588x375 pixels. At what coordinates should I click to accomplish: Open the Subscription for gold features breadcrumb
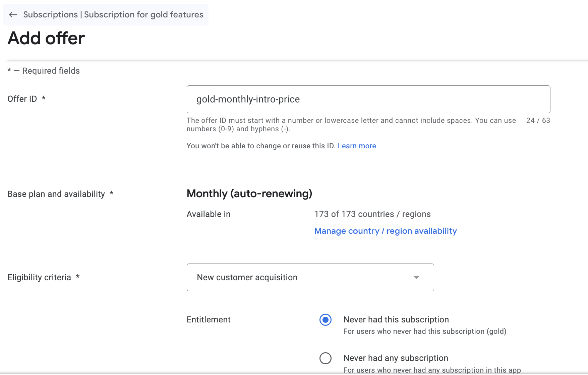(x=143, y=15)
